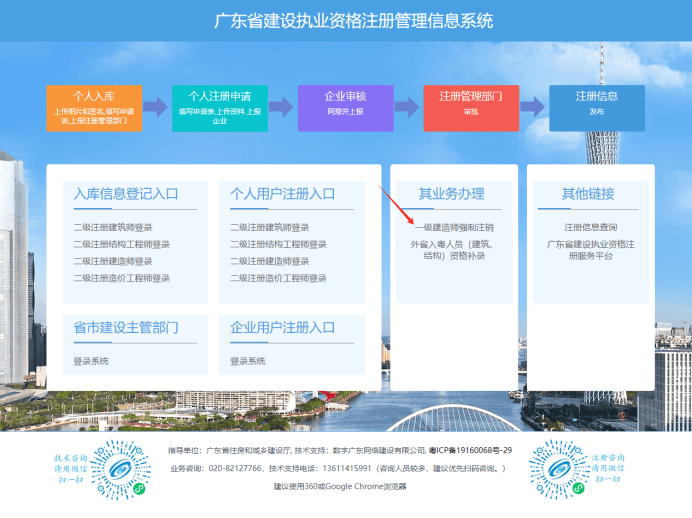
Task: Open 二级注册建造师登录 under 个人用户注册入口
Action: pos(270,261)
